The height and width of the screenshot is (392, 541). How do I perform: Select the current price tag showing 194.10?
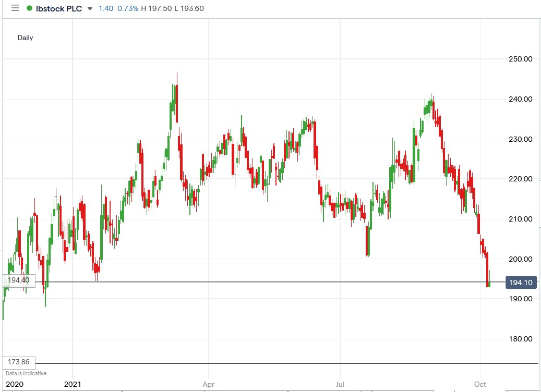click(x=521, y=283)
